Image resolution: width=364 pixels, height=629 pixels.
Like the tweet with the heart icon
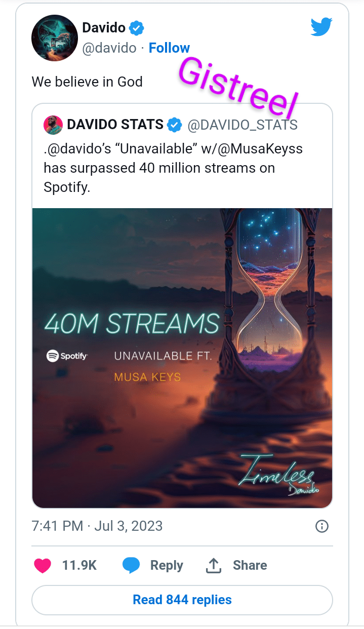[43, 566]
